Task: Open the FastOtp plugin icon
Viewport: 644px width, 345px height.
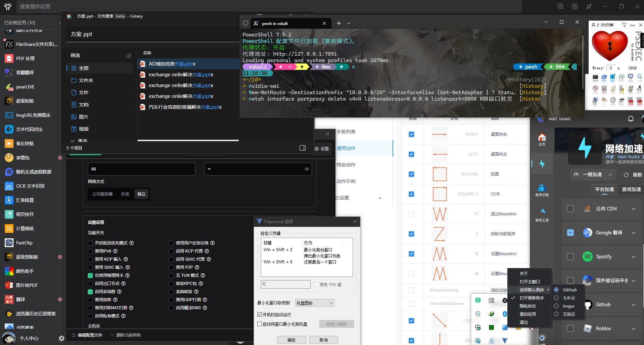Action: 9,243
